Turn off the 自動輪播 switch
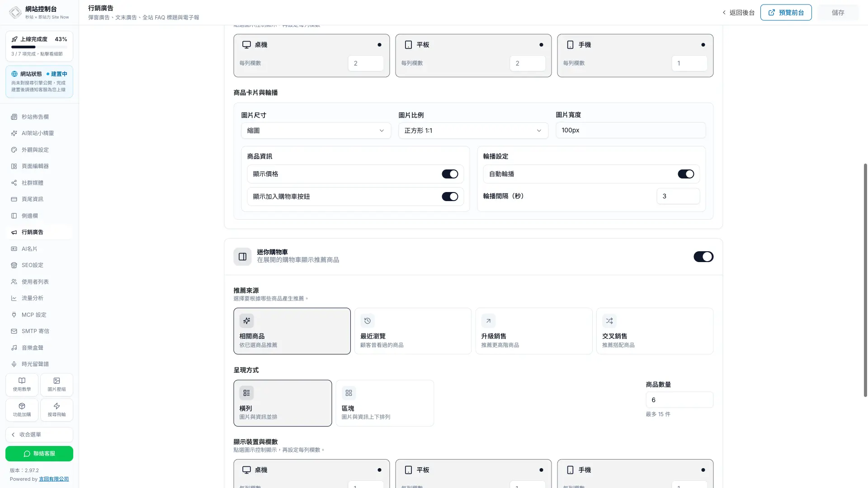Image resolution: width=868 pixels, height=488 pixels. point(686,174)
